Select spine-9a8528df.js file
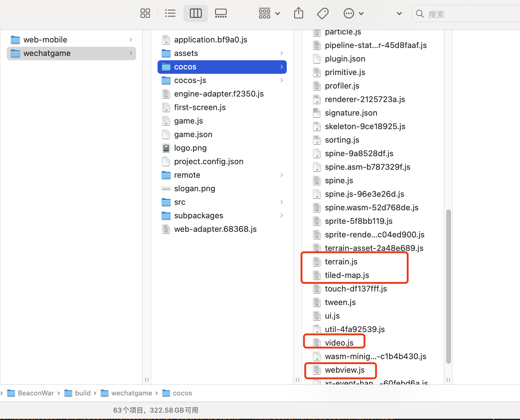Screen dimensions: 520x420 click(x=373, y=153)
